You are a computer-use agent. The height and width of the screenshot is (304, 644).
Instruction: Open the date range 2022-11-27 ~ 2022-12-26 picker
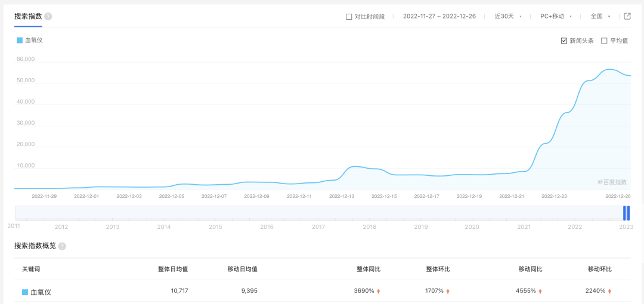439,17
